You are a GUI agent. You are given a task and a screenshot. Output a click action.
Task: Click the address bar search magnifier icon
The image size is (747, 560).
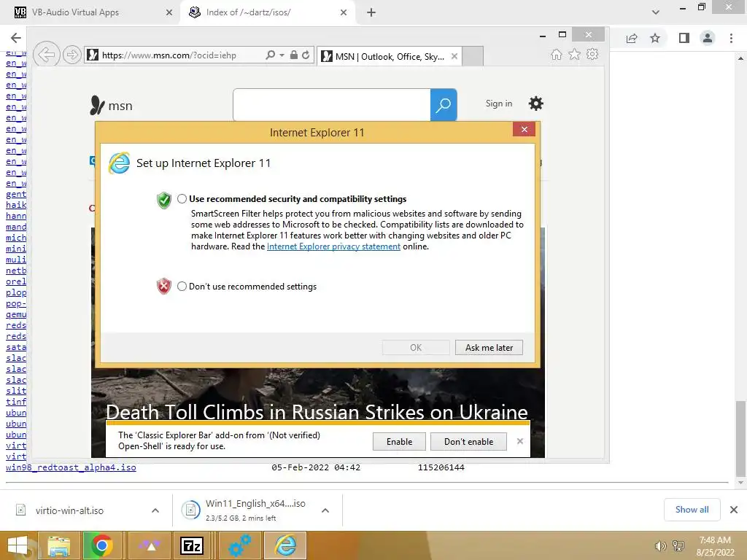tap(270, 55)
